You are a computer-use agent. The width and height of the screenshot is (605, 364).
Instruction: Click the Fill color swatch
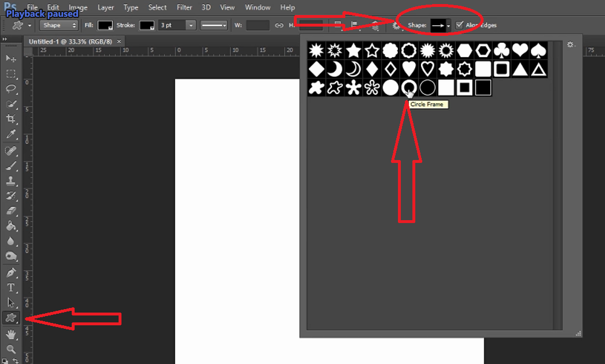(x=105, y=25)
